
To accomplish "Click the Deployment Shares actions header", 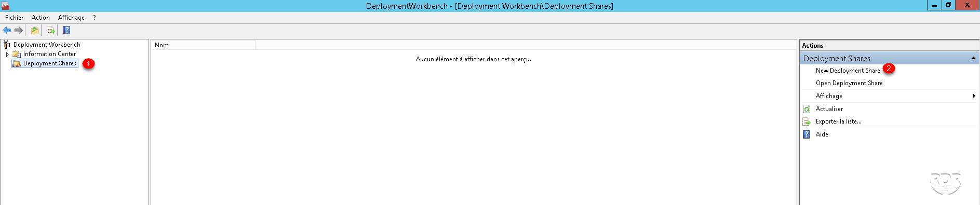I will tap(889, 58).
